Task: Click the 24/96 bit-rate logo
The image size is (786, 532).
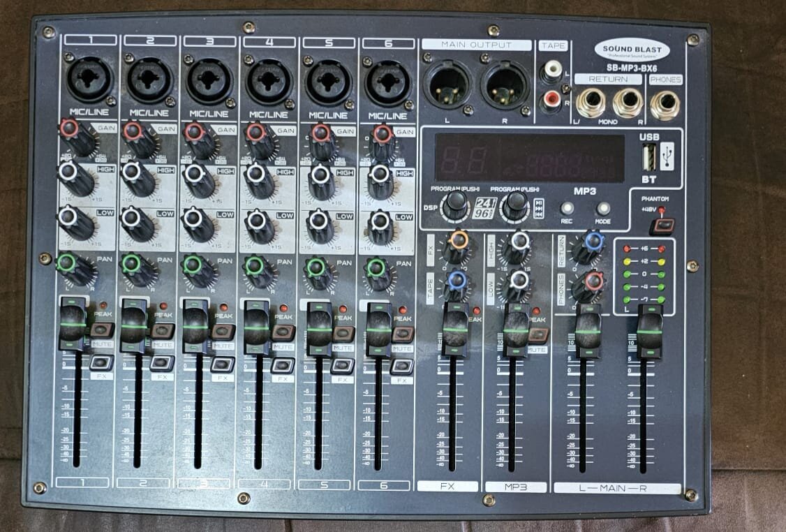Action: tap(486, 208)
